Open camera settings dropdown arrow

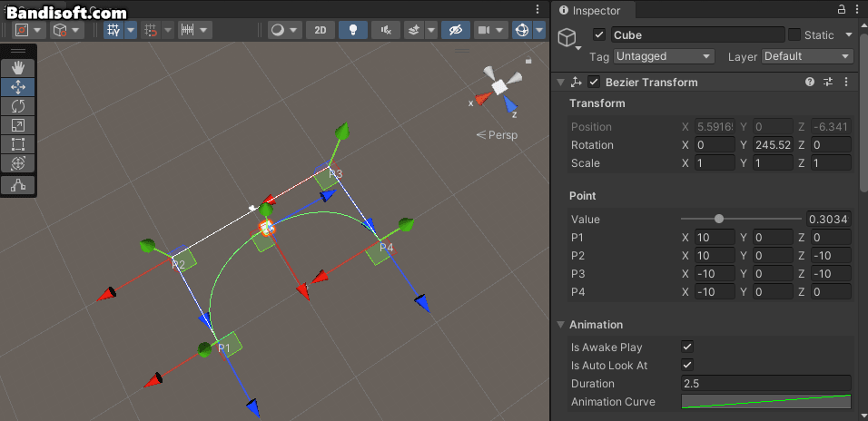501,30
